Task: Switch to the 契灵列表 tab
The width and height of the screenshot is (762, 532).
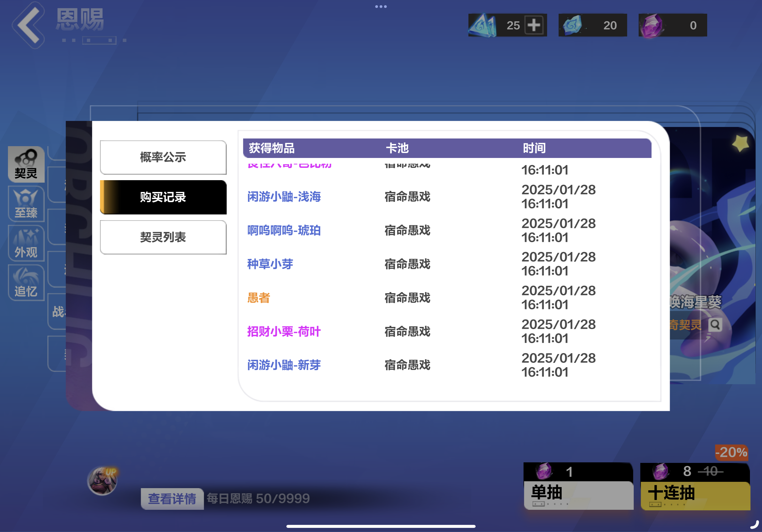Action: tap(163, 237)
